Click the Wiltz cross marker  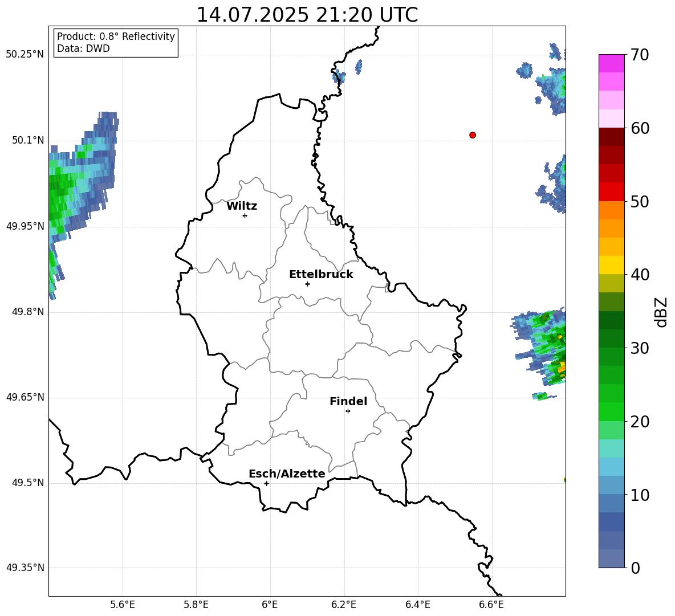[245, 215]
